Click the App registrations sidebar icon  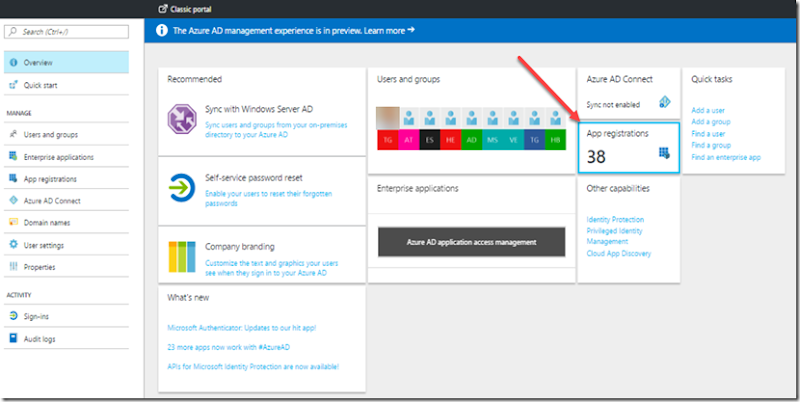pos(14,179)
